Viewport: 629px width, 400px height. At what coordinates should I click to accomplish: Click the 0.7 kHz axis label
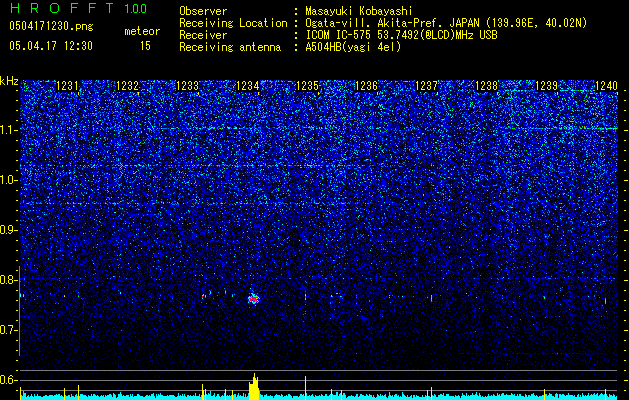[x=9, y=330]
